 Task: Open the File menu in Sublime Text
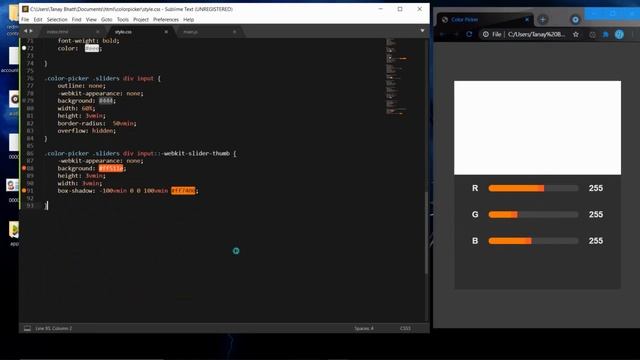click(x=25, y=20)
